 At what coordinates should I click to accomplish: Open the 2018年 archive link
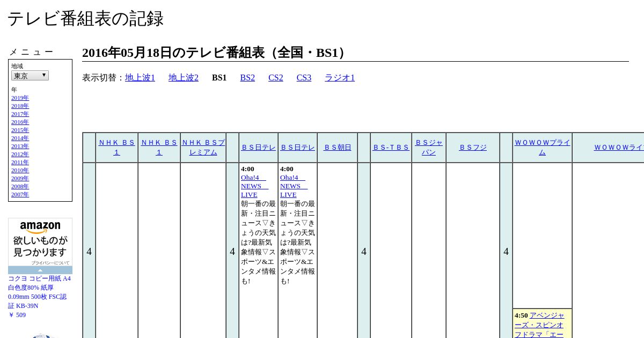[x=20, y=106]
